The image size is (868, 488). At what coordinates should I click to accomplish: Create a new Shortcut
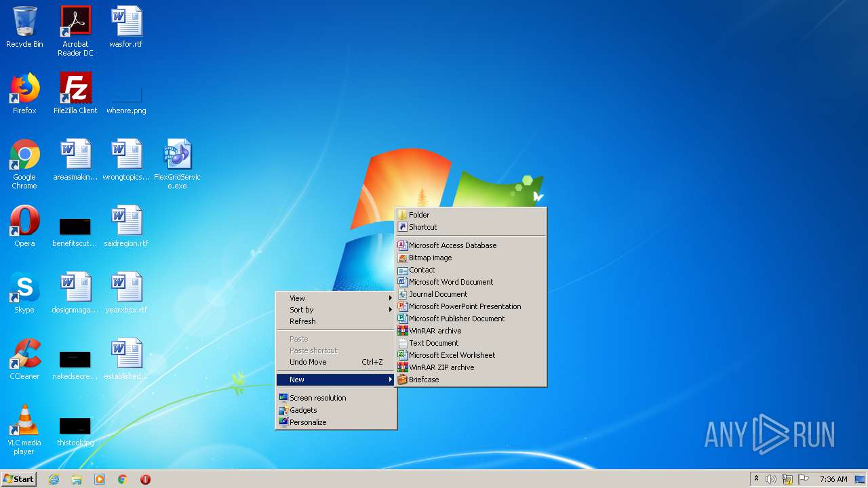(471, 227)
